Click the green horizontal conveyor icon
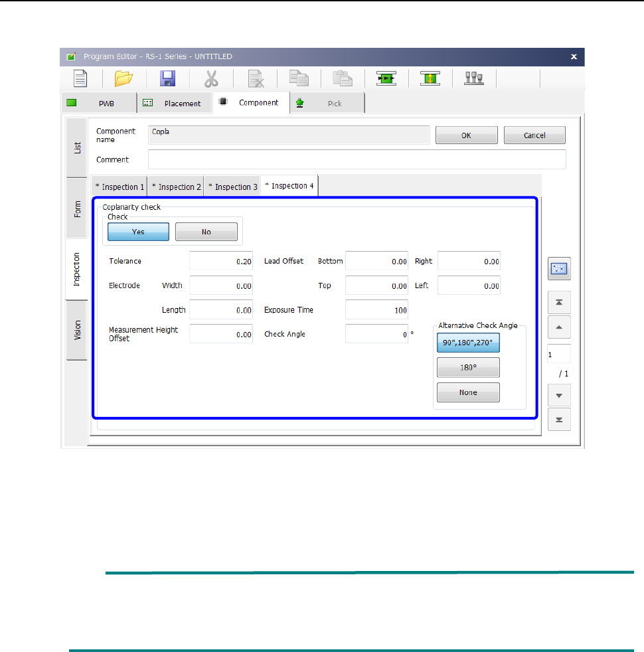Screen dimensions: 644x652 pyautogui.click(x=386, y=78)
